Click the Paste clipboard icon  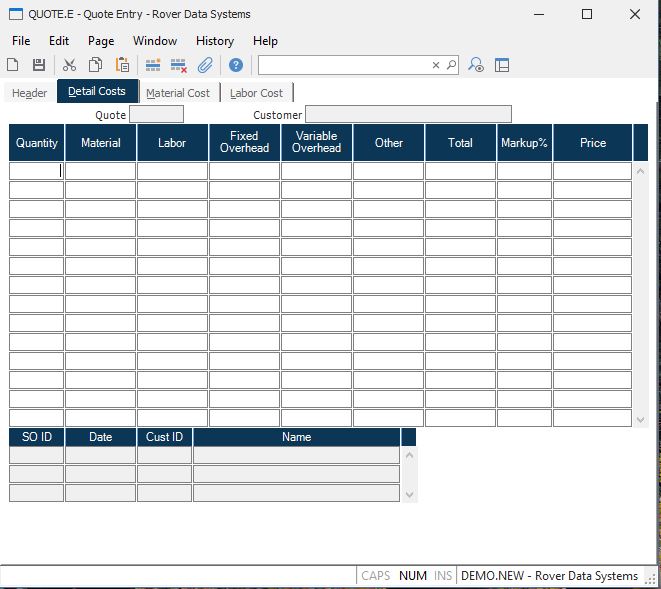pyautogui.click(x=122, y=65)
